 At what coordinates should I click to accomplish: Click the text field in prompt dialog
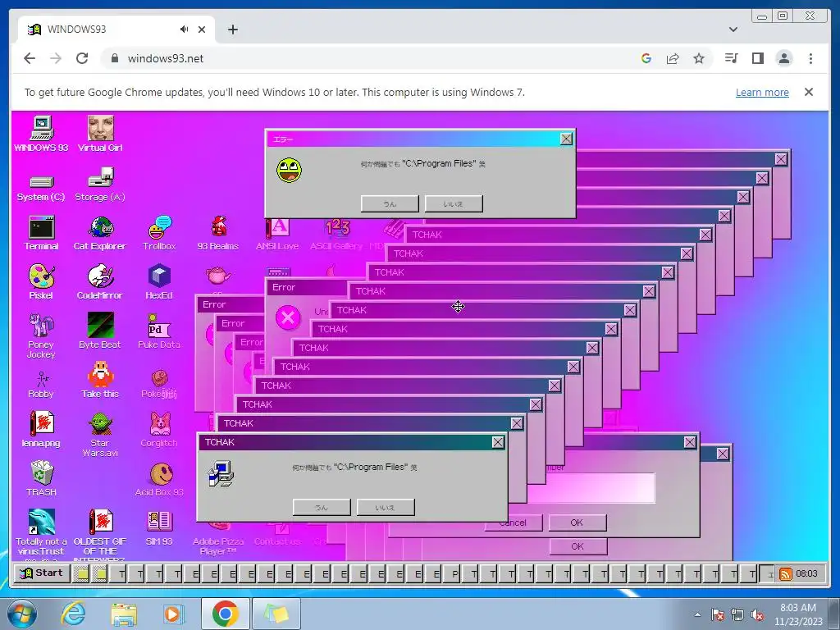point(591,488)
